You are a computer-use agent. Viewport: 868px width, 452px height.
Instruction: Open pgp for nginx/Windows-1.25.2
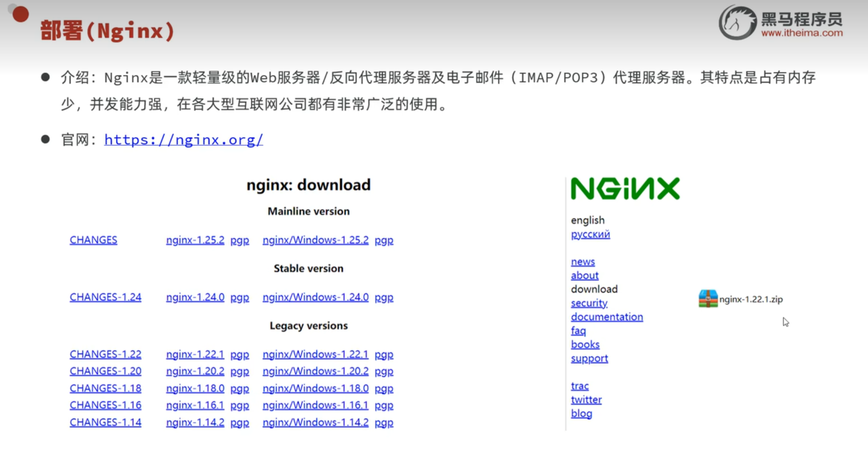pos(384,240)
